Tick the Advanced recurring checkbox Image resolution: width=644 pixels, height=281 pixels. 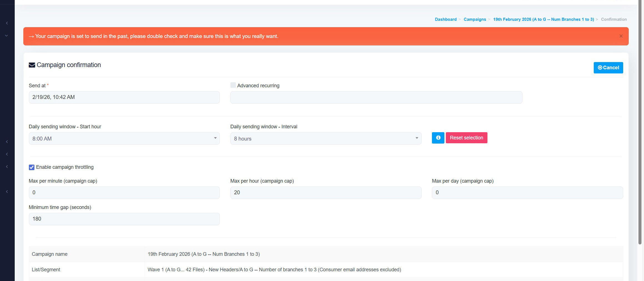click(233, 85)
